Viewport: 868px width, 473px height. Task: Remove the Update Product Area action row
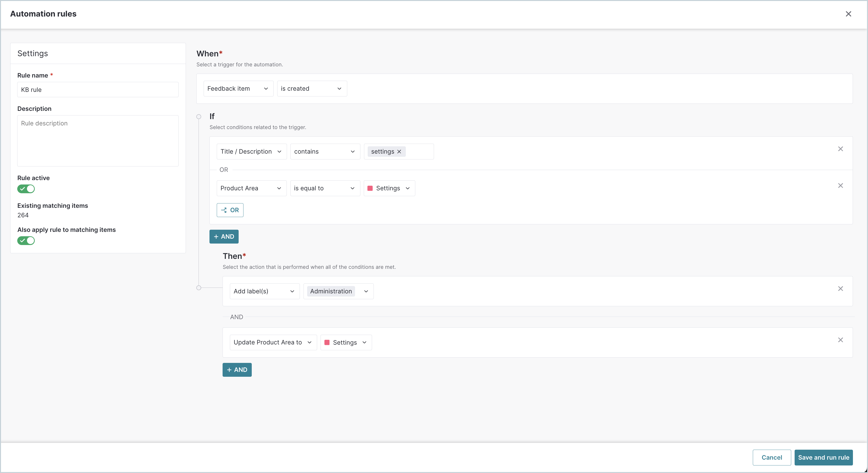pyautogui.click(x=840, y=340)
